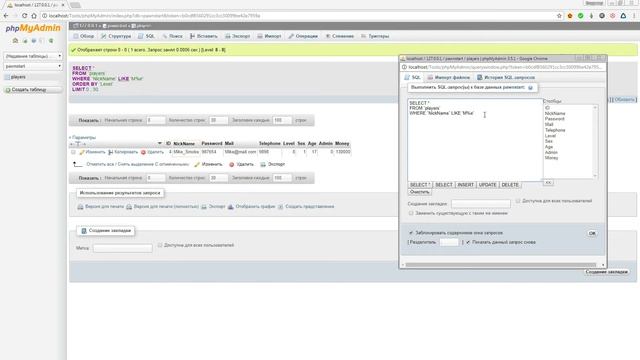This screenshot has width=640, height=360.
Task: Click the 'DELETE' button
Action: coord(510,185)
